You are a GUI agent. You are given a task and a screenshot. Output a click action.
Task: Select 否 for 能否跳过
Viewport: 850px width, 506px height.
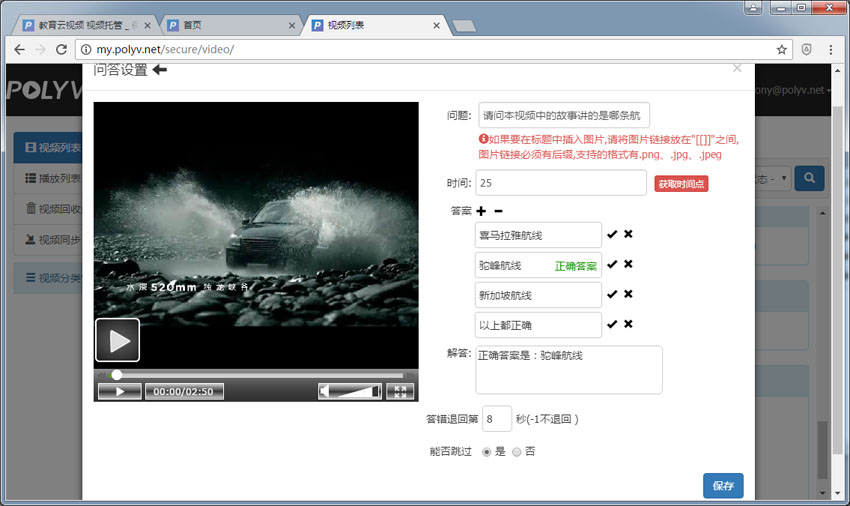(517, 452)
